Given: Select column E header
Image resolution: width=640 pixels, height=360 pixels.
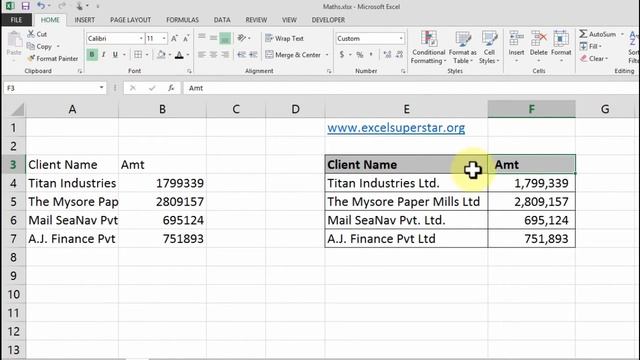Looking at the screenshot, I should point(406,109).
